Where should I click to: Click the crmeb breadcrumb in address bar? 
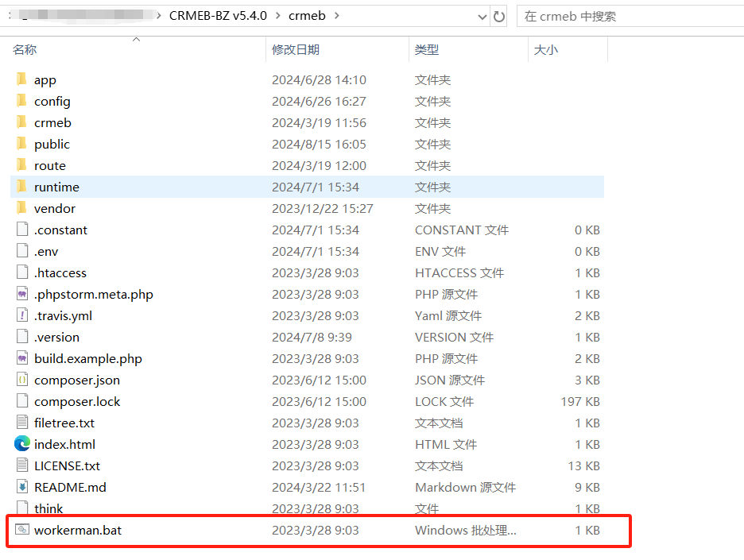click(x=307, y=16)
